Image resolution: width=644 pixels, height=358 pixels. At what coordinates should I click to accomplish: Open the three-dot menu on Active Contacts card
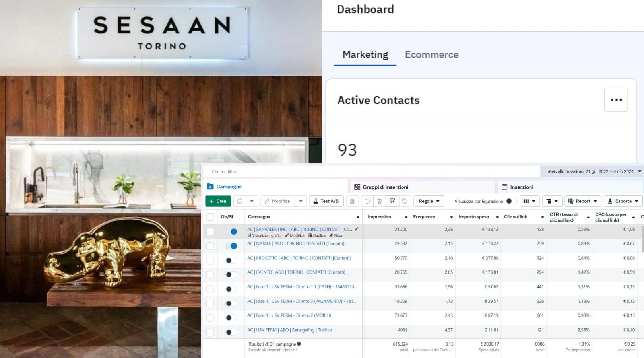coord(616,100)
